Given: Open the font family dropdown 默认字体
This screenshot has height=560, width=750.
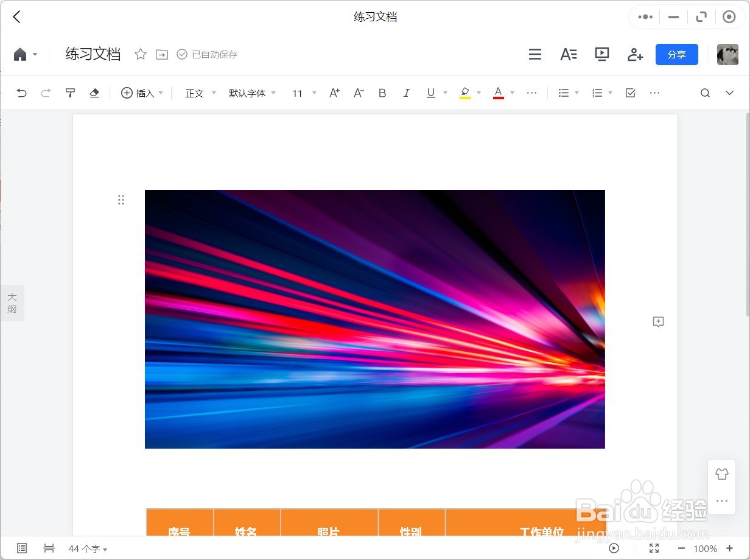Looking at the screenshot, I should (x=248, y=93).
